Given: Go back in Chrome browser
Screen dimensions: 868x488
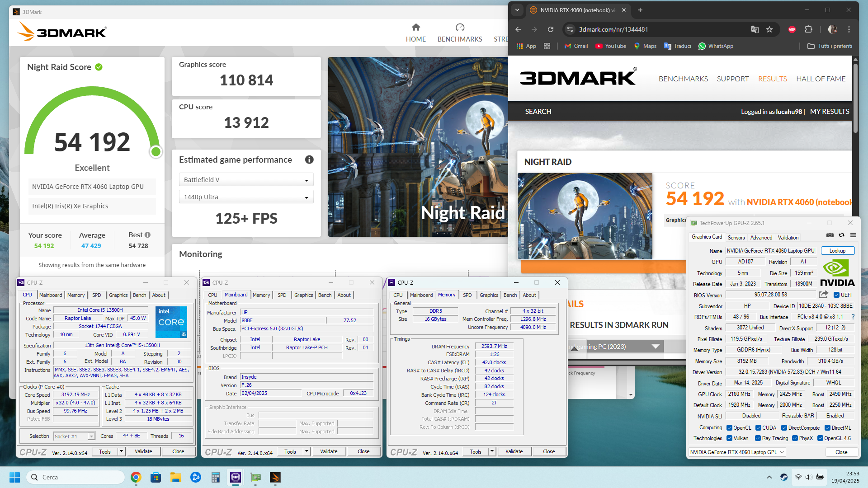Looking at the screenshot, I should point(518,29).
